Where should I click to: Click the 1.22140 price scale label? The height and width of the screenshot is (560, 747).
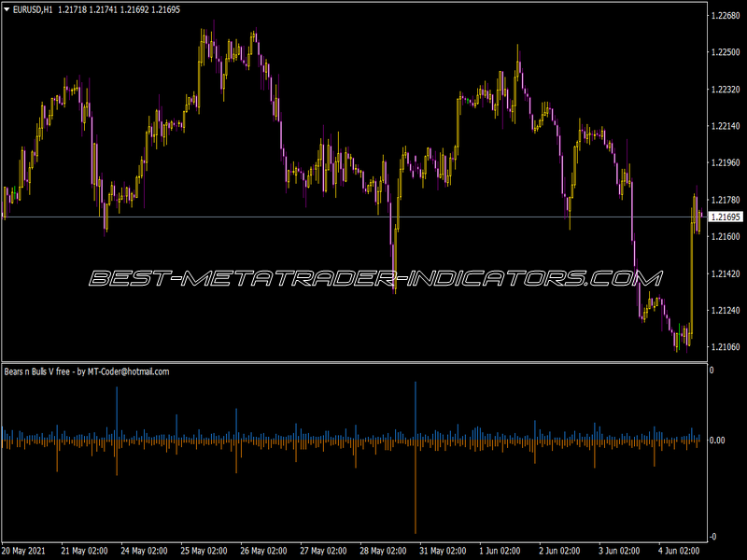click(x=726, y=126)
